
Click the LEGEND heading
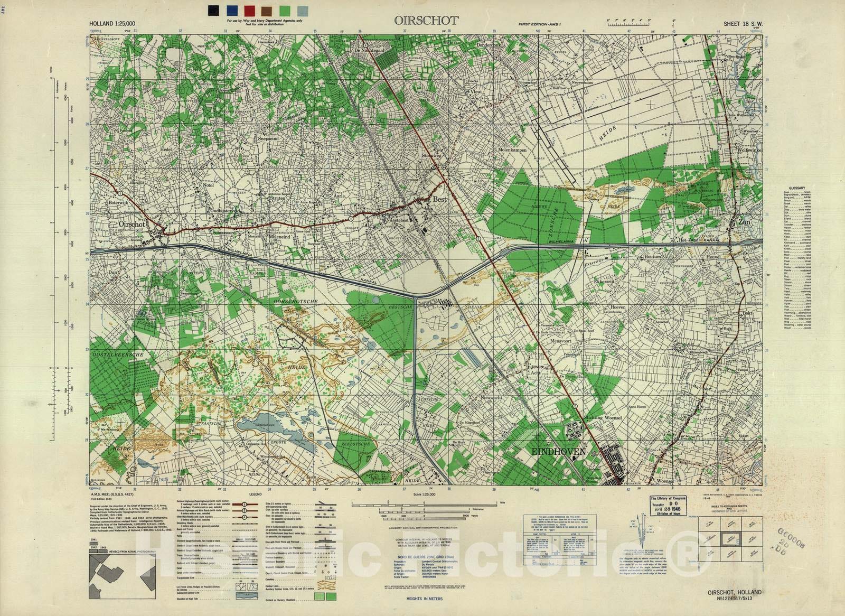(256, 494)
